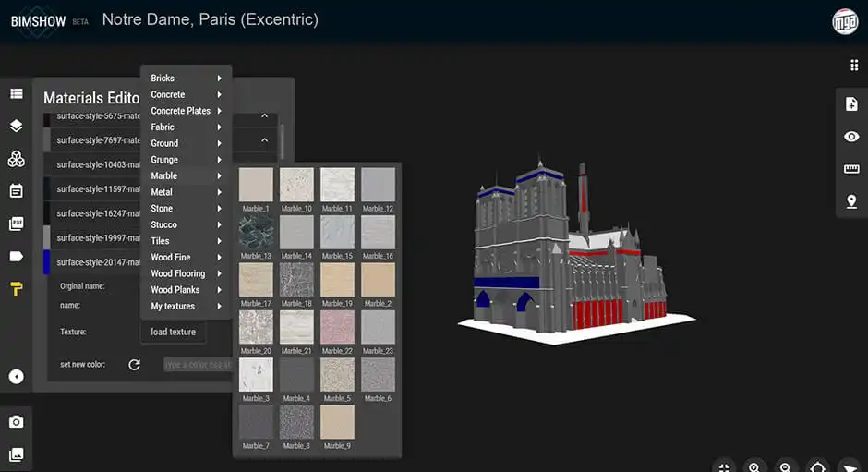
Task: Choose the Marble_8 speckled texture
Action: [x=296, y=422]
